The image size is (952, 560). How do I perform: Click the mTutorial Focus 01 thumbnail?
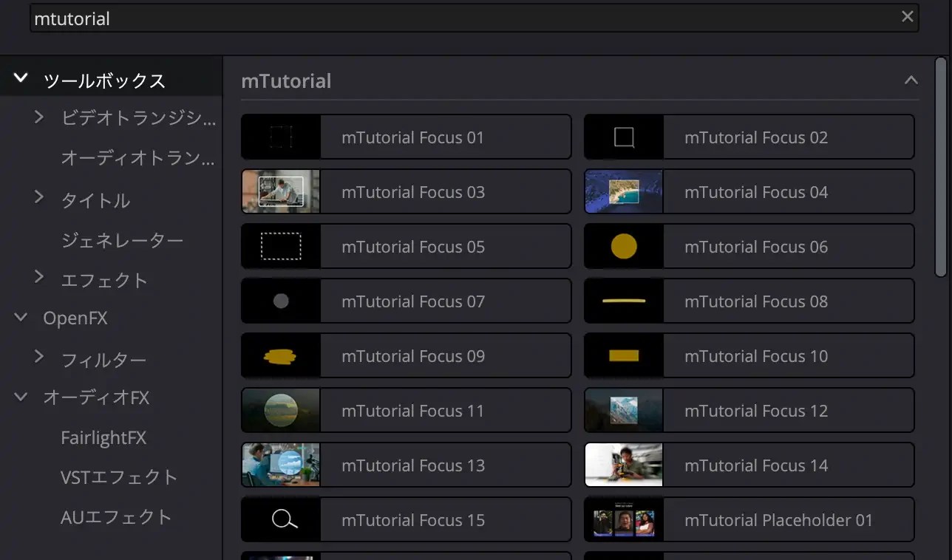coord(281,137)
